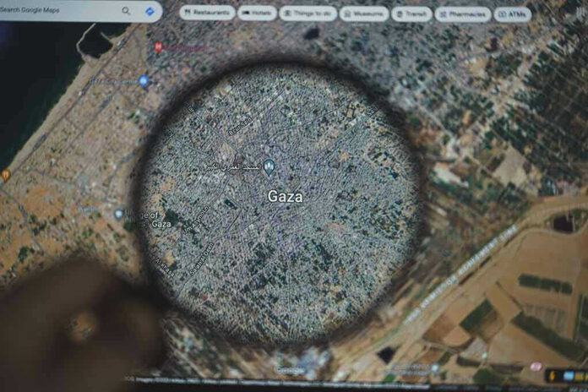Select the blue place marker near the coast
This screenshot has height=392, width=588.
click(144, 81)
